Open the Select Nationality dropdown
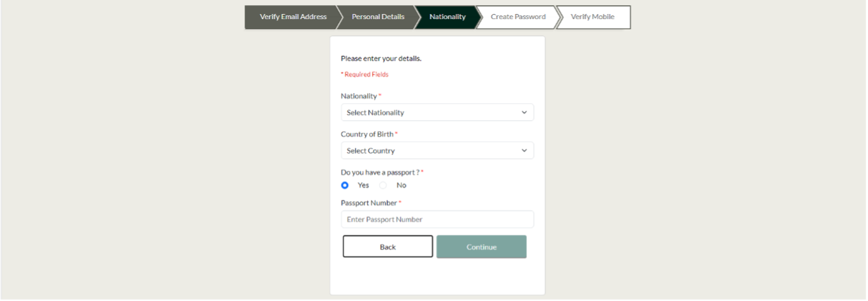868x301 pixels. [437, 113]
